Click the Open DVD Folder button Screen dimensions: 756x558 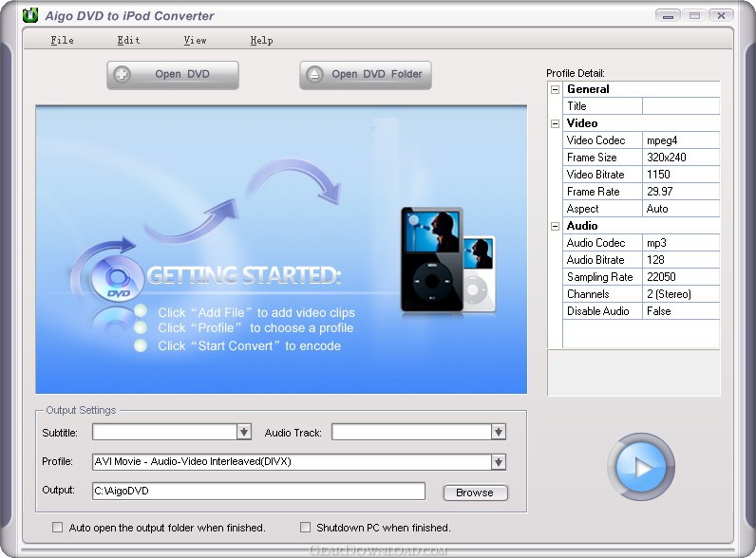pos(366,75)
